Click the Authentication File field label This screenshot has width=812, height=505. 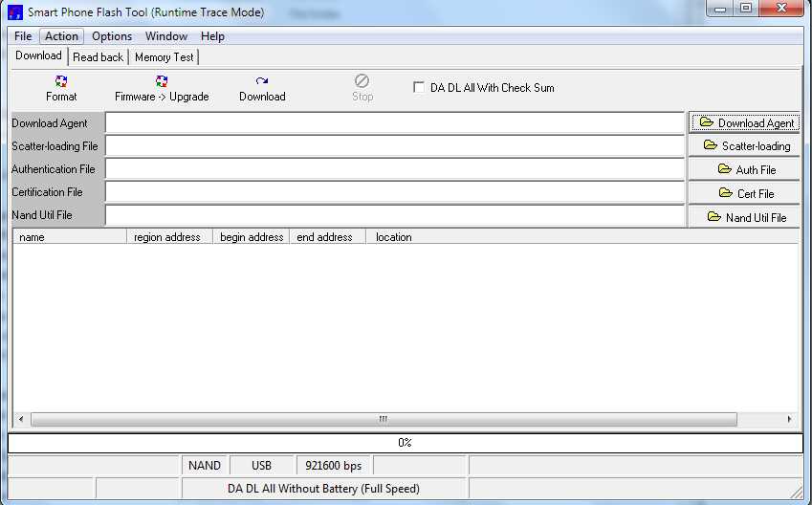tap(54, 169)
